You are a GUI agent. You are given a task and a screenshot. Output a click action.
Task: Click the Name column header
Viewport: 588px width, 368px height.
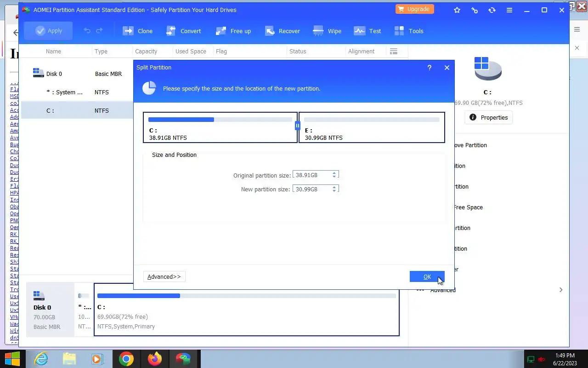coord(53,51)
